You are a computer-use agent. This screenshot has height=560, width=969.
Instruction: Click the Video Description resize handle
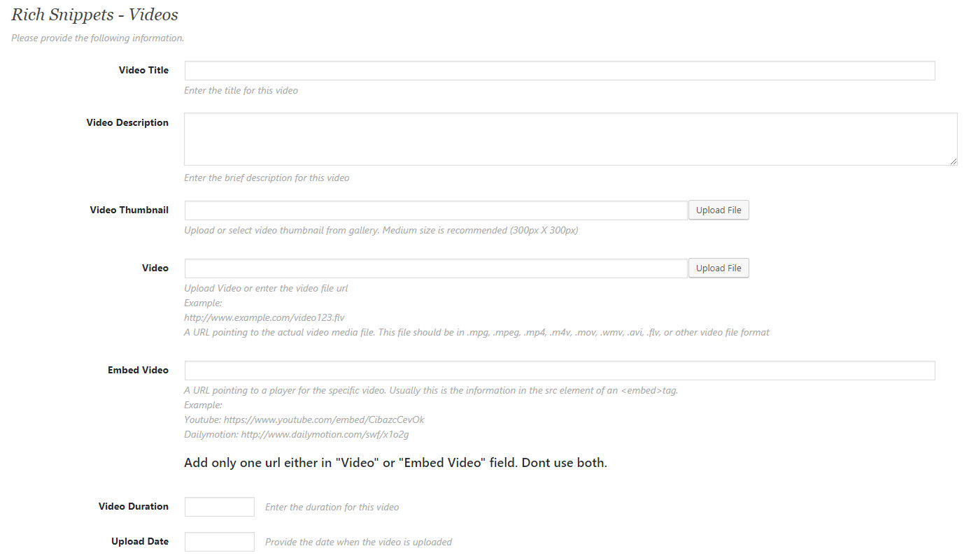[x=954, y=161]
